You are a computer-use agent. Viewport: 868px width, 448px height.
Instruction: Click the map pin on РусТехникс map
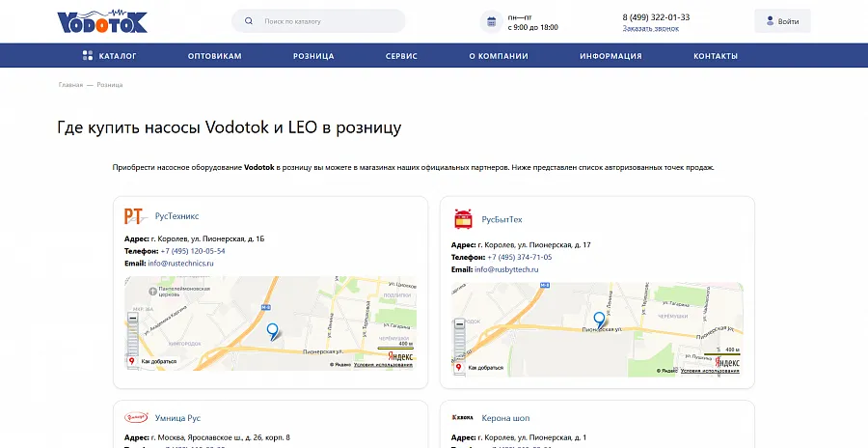pos(272,331)
